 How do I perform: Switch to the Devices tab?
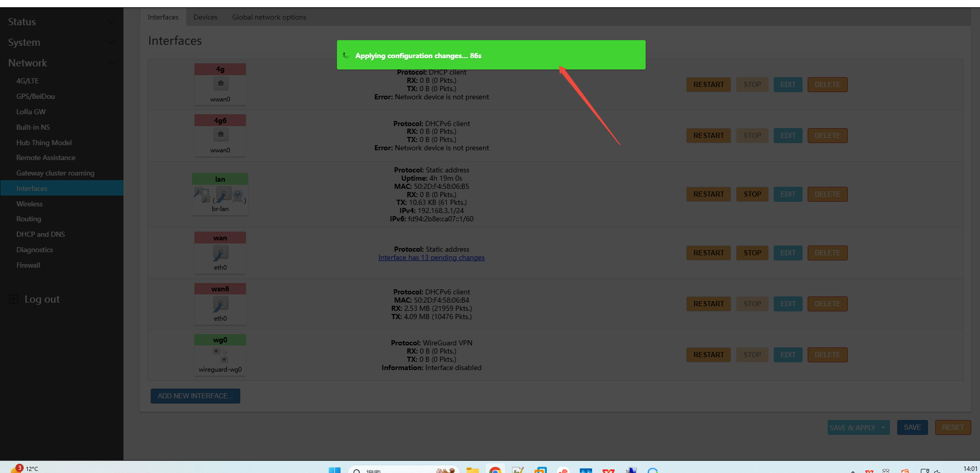click(x=205, y=17)
